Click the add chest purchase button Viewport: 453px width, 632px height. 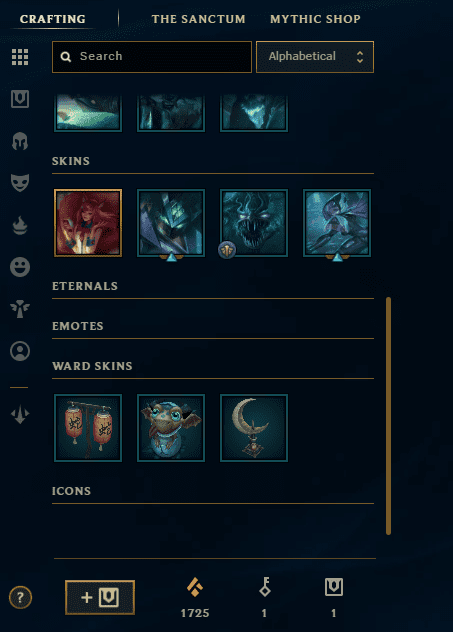point(100,597)
